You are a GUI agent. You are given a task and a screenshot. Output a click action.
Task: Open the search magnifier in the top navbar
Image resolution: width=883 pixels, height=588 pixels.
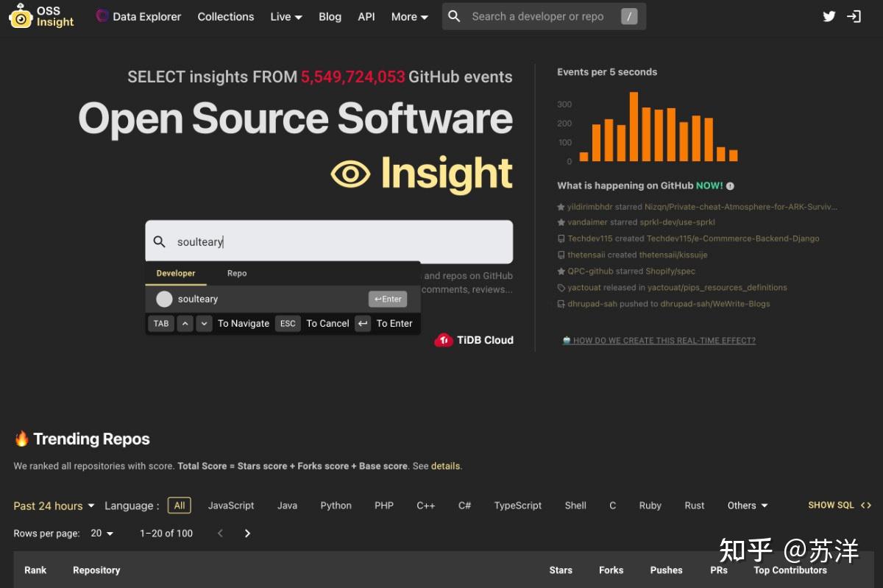tap(454, 16)
